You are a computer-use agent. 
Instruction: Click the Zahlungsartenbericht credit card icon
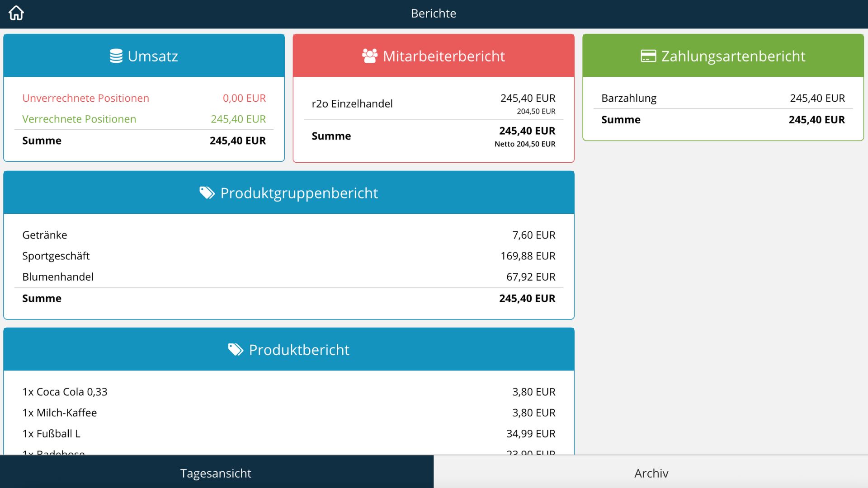click(648, 56)
